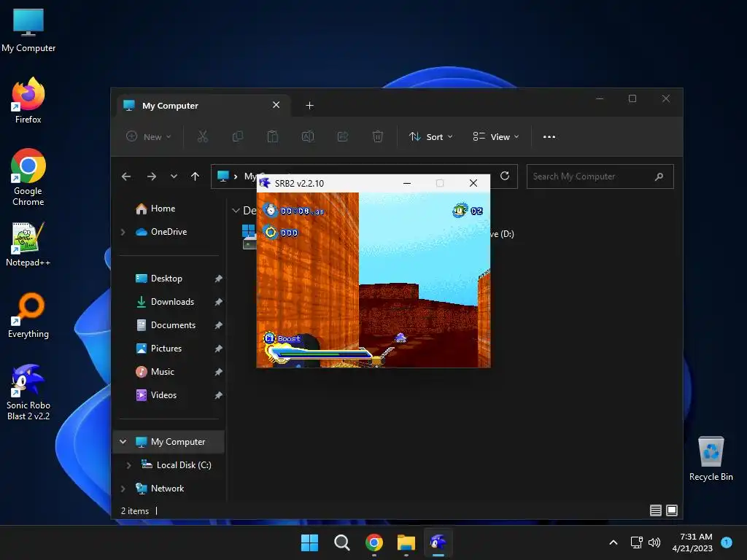747x560 pixels.
Task: Select Network in navigation pane
Action: [x=167, y=489]
